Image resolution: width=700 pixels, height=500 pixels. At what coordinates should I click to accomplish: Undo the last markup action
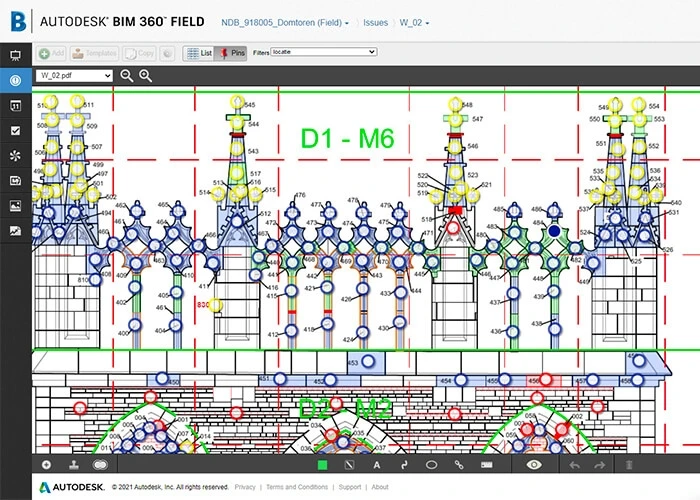575,466
